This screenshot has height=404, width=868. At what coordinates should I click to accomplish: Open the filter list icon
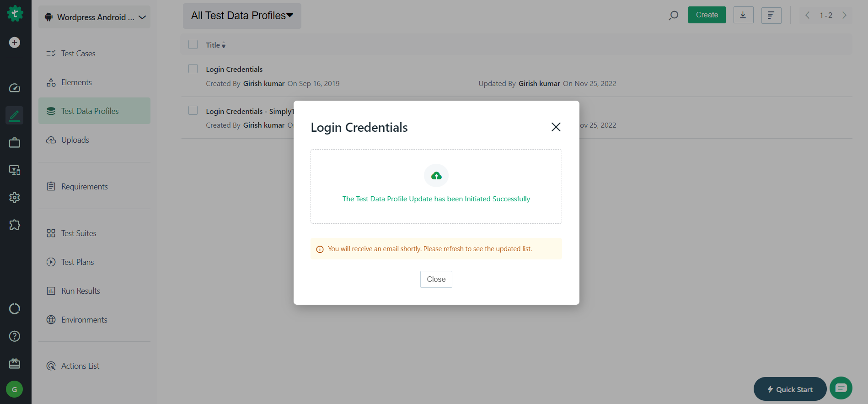pyautogui.click(x=771, y=15)
